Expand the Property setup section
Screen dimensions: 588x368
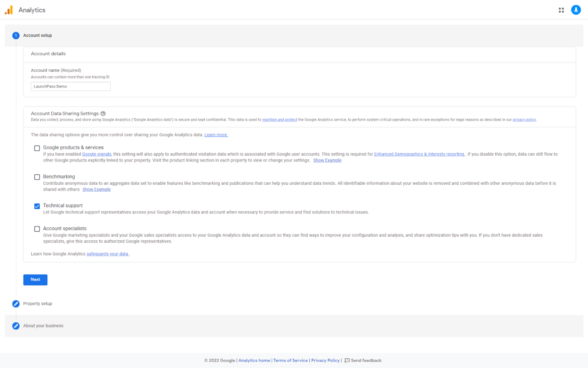click(37, 304)
